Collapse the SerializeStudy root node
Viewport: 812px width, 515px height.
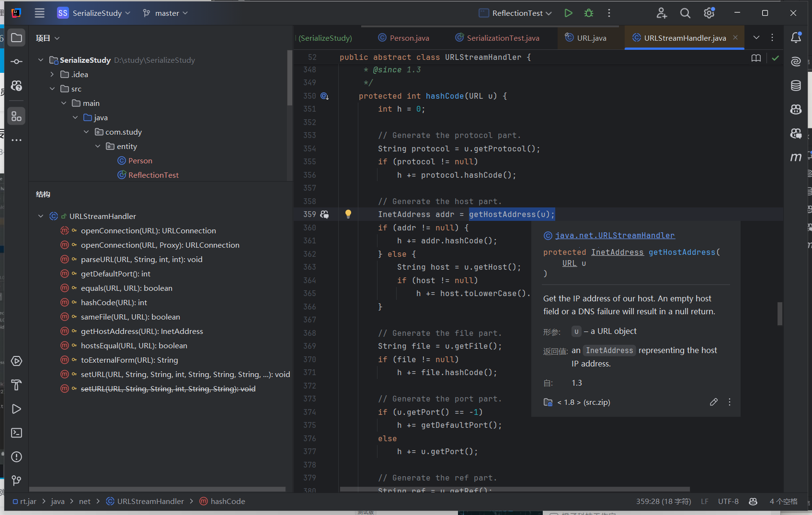coord(41,60)
